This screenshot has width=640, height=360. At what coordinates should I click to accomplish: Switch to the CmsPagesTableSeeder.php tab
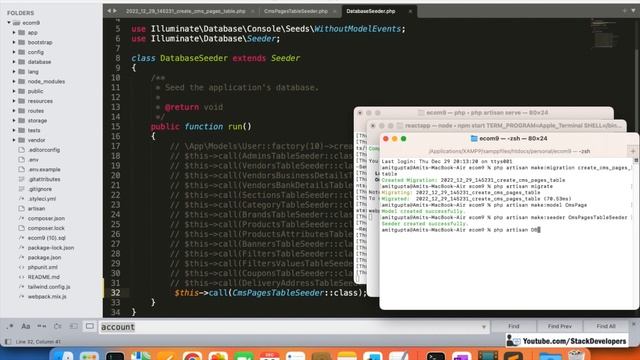coord(296,11)
